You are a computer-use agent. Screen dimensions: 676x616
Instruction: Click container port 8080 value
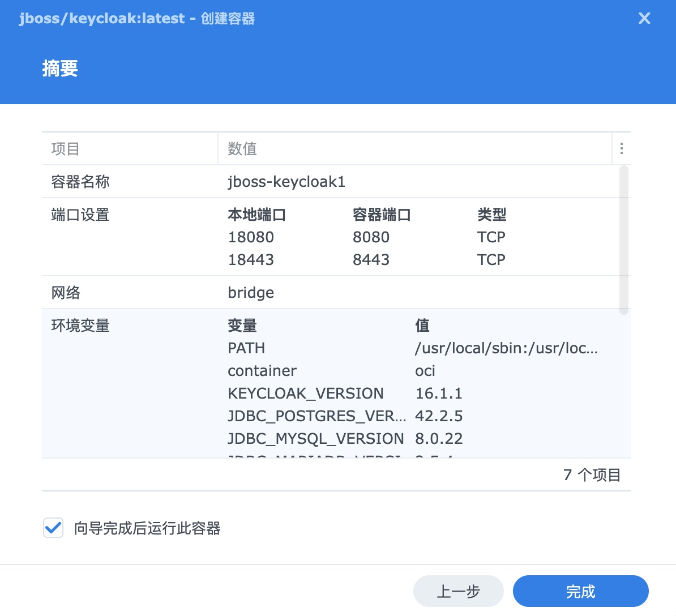click(x=371, y=237)
